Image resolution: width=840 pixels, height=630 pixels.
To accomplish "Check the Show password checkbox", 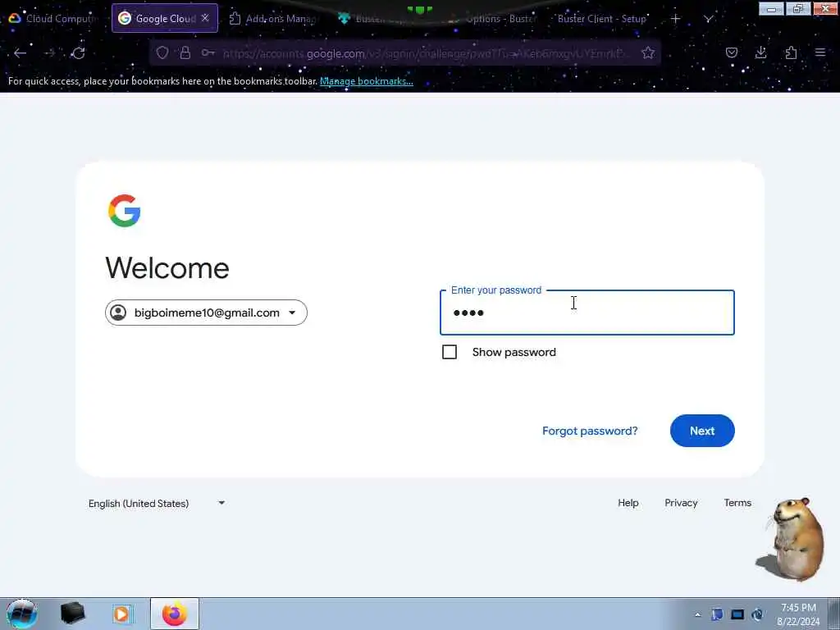I will point(450,352).
